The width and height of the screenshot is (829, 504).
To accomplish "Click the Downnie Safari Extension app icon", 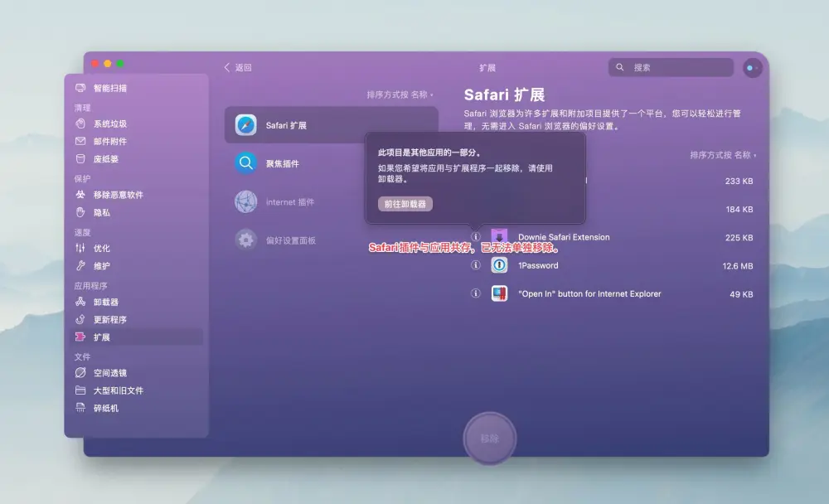I will [499, 236].
